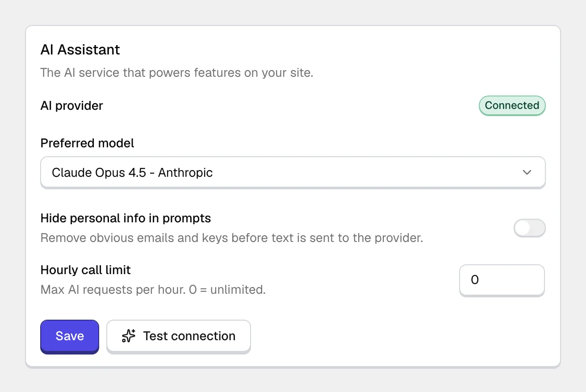Enable Hide personal info in prompts toggle
The height and width of the screenshot is (392, 586).
(529, 228)
